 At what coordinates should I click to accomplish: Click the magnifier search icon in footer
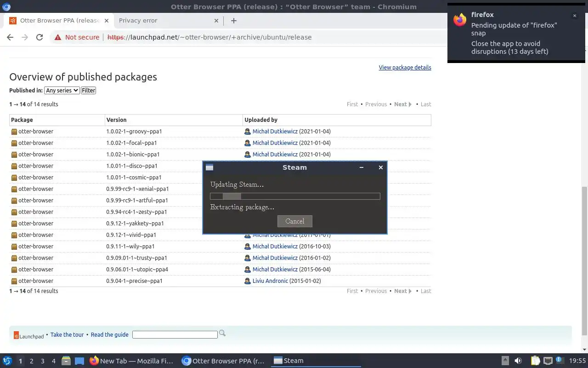[222, 333]
